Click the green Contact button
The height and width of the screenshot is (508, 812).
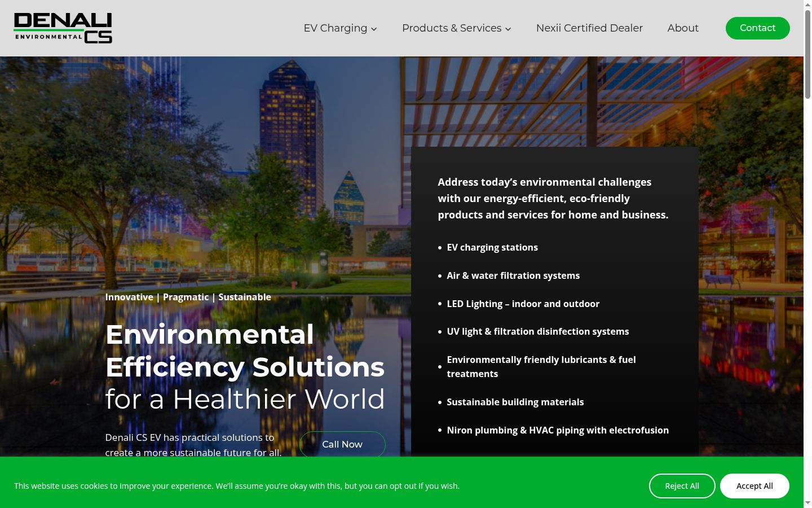(757, 28)
